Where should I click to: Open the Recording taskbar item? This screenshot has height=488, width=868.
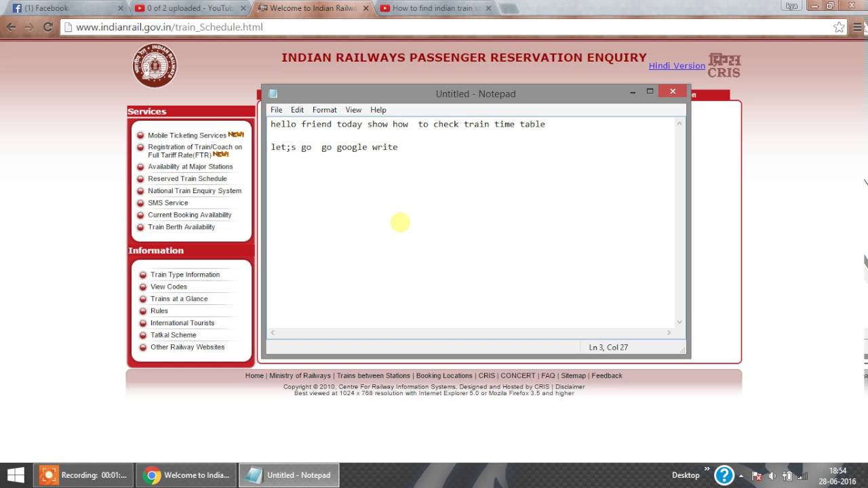[83, 474]
